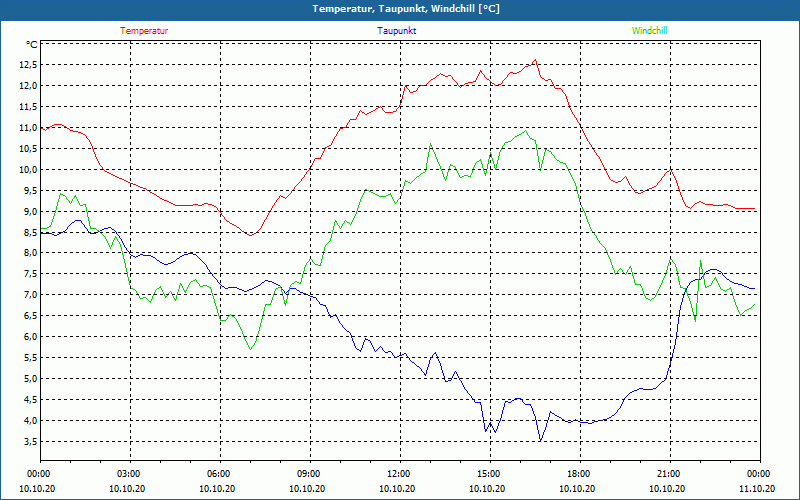
Task: Click the 5,0 y-axis value
Action: click(x=30, y=379)
